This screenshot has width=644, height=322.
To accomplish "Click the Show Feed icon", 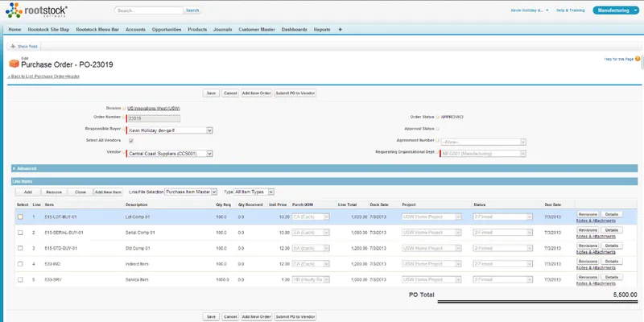I will coord(13,47).
